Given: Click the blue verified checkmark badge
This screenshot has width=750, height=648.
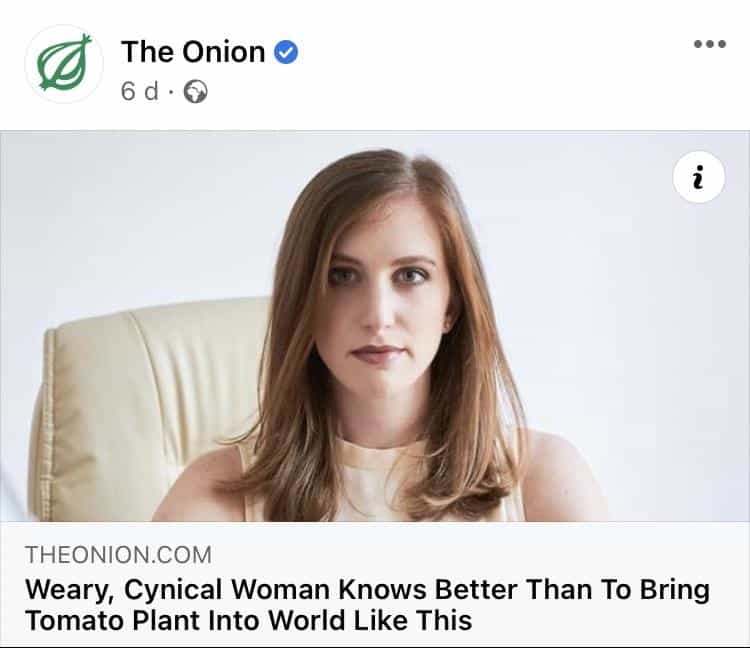Looking at the screenshot, I should [x=286, y=52].
